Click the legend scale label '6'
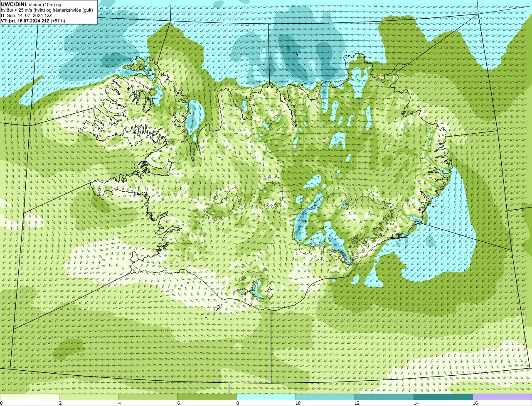Screen dimensions: 532x406 (178, 403)
